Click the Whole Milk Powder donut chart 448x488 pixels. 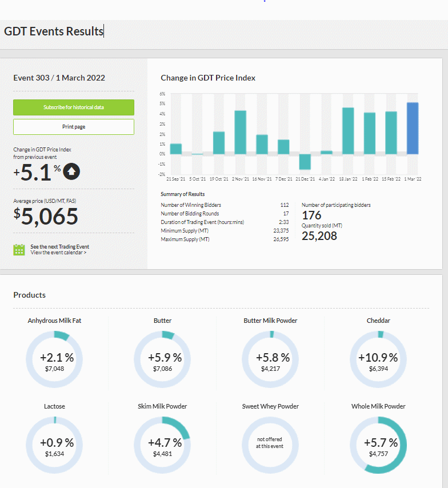coord(378,445)
